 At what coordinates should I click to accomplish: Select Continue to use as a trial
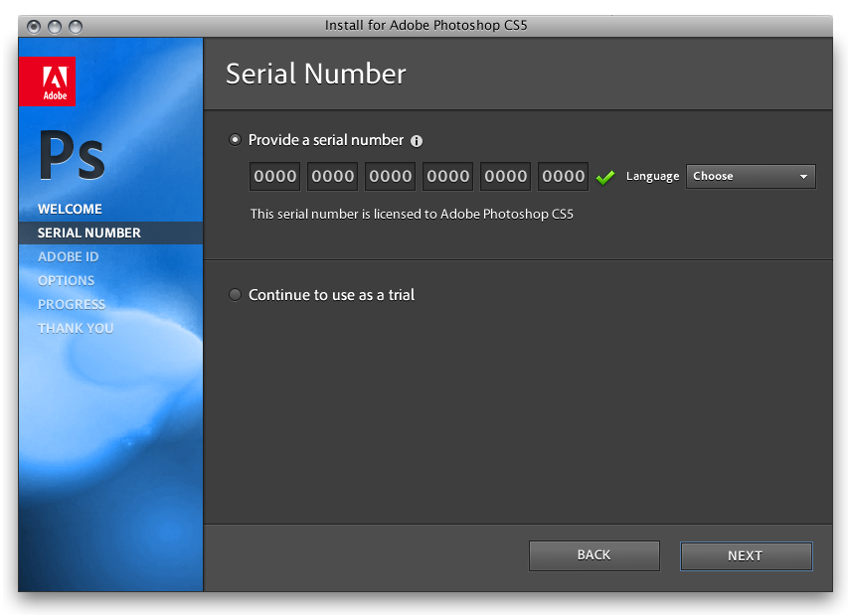coord(235,294)
